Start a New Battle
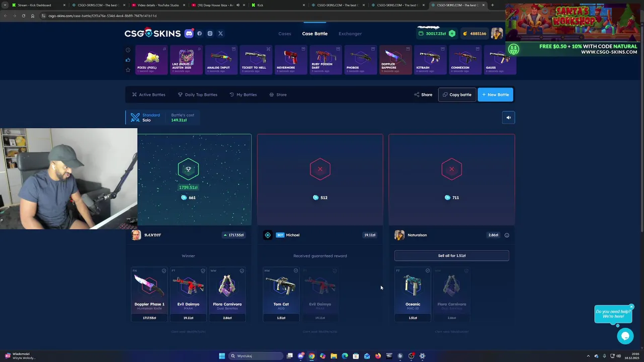Screen dimensions: 644x362 tap(496, 95)
